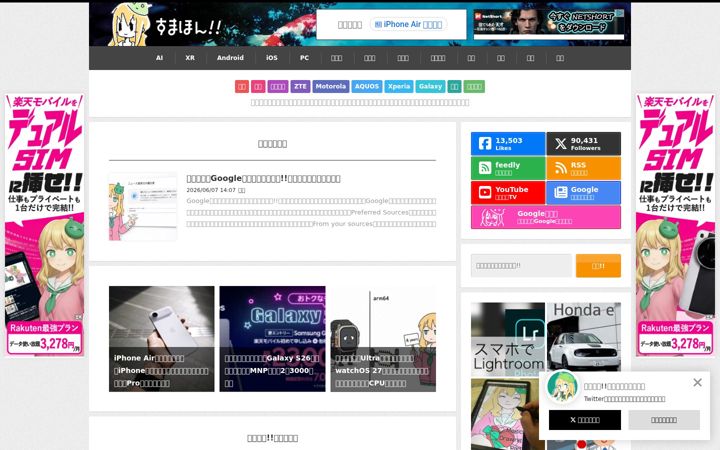Open the X tile showing 90,431 Followers
This screenshot has width=720, height=450.
584,144
